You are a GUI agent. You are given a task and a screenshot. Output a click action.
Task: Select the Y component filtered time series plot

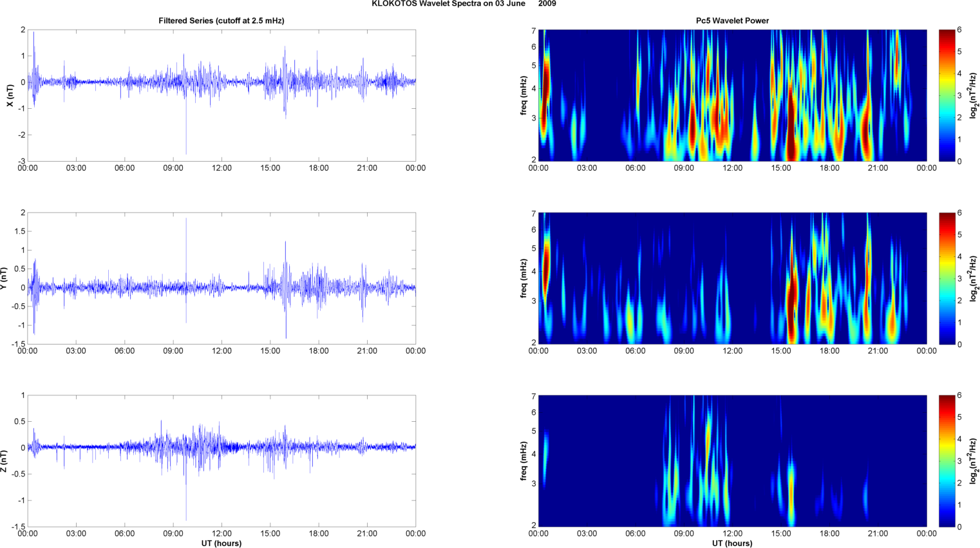point(221,278)
